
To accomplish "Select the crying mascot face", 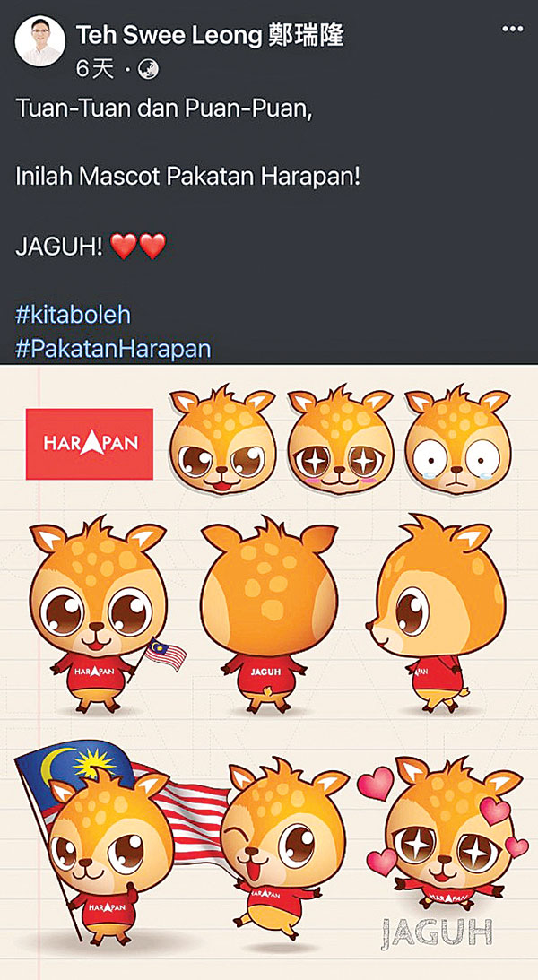I will tap(457, 439).
